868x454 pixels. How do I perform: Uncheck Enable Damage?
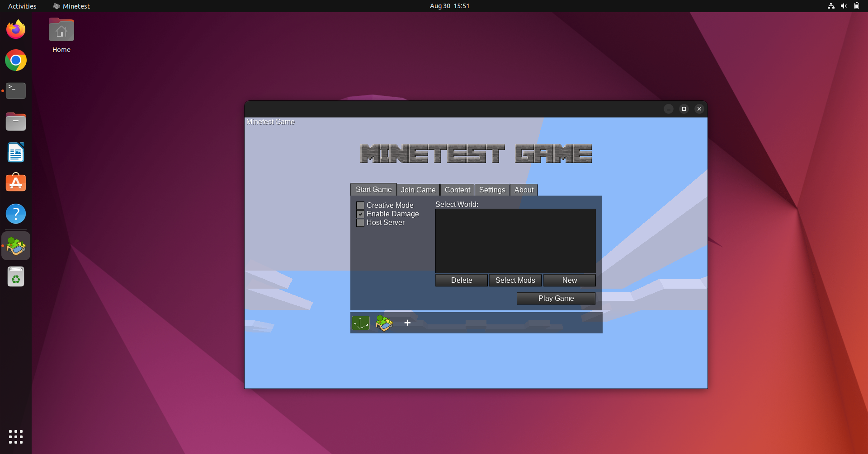[360, 214]
